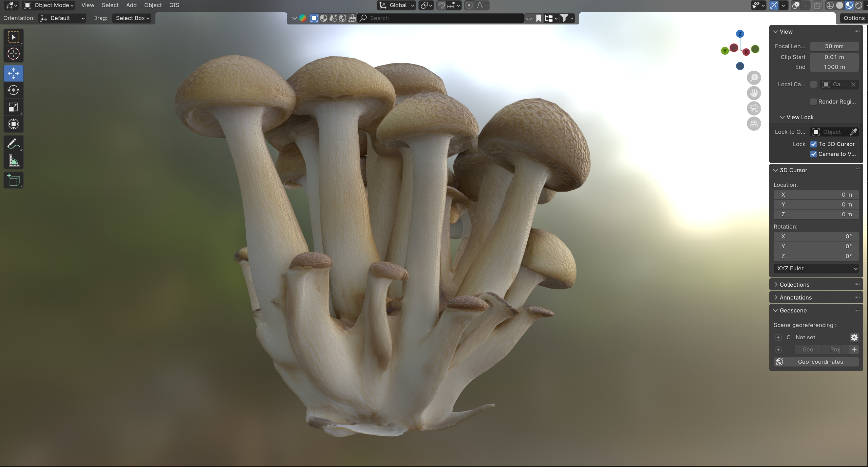The width and height of the screenshot is (868, 467).
Task: Switch to orthographic grid view button
Action: (x=754, y=124)
